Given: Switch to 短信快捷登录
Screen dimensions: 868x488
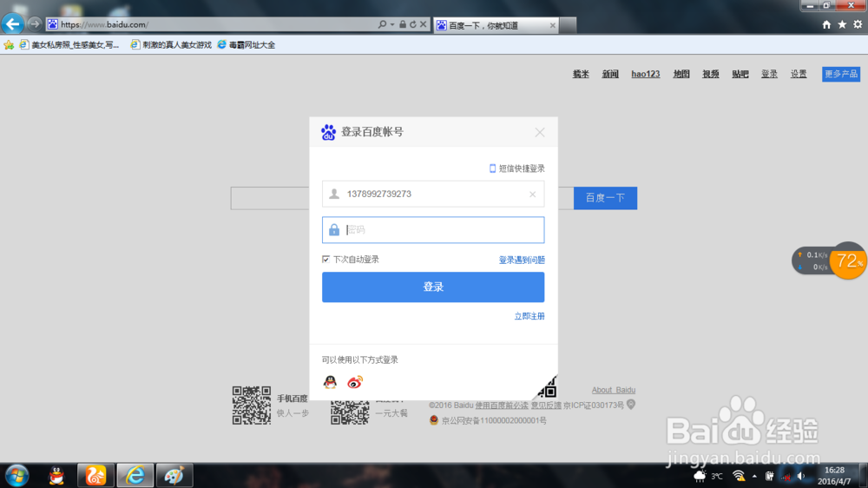Looking at the screenshot, I should pyautogui.click(x=517, y=168).
